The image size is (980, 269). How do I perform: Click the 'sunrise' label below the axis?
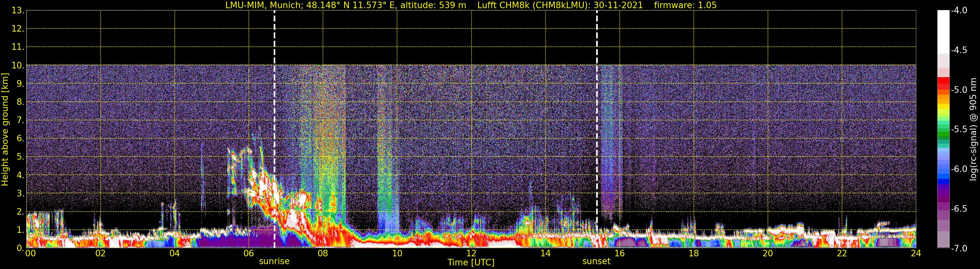274,262
